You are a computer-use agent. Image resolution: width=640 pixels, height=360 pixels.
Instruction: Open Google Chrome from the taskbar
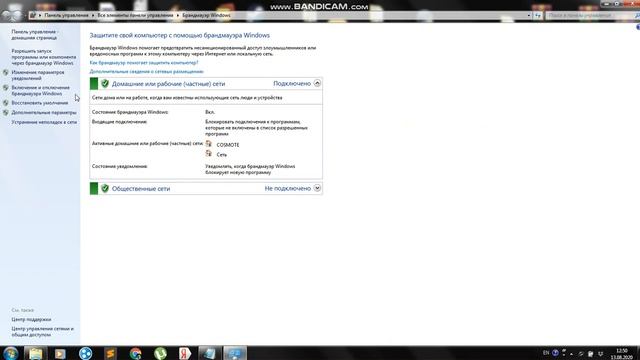[136, 353]
